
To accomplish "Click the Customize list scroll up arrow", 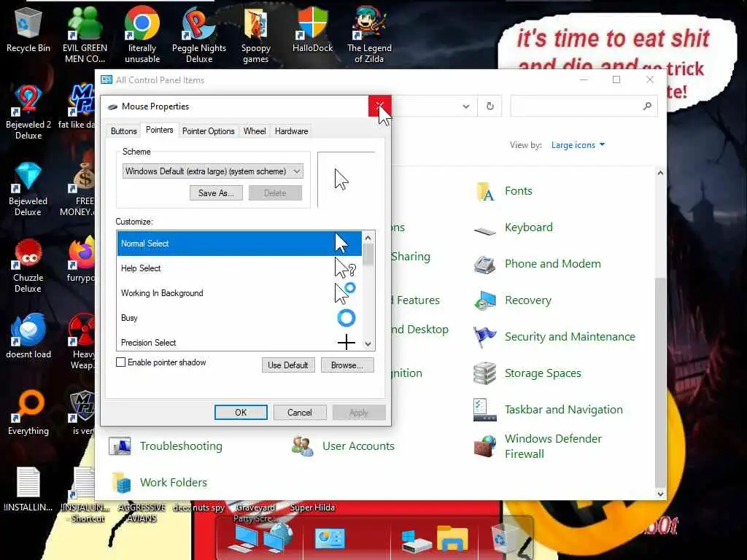I will [x=368, y=237].
